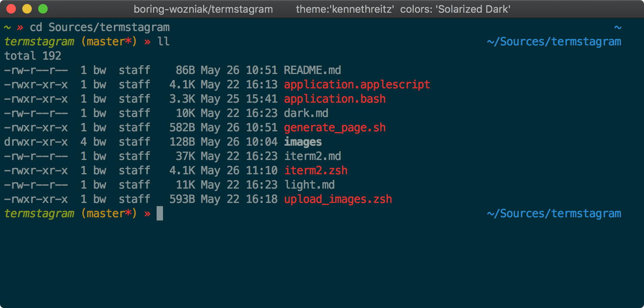The height and width of the screenshot is (308, 644).
Task: Click the 'cd Sources/termstagram' command text
Action: [99, 27]
